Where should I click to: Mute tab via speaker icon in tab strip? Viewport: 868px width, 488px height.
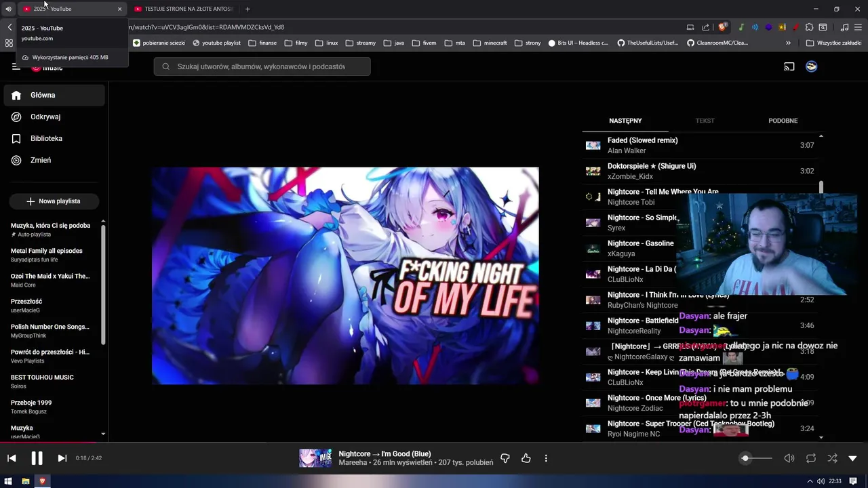[x=8, y=9]
